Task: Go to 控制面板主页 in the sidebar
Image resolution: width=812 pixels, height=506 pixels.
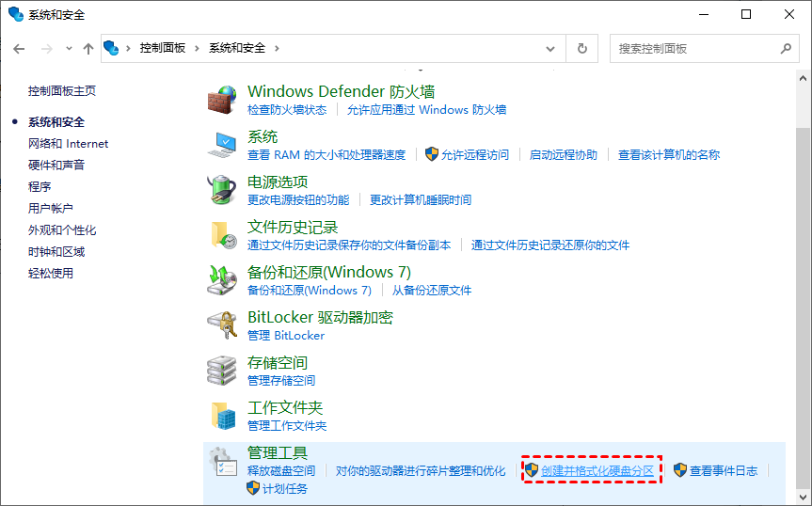Action: [62, 91]
